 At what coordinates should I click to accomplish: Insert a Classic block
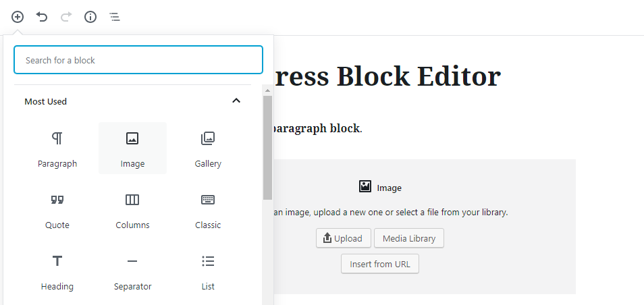(208, 210)
